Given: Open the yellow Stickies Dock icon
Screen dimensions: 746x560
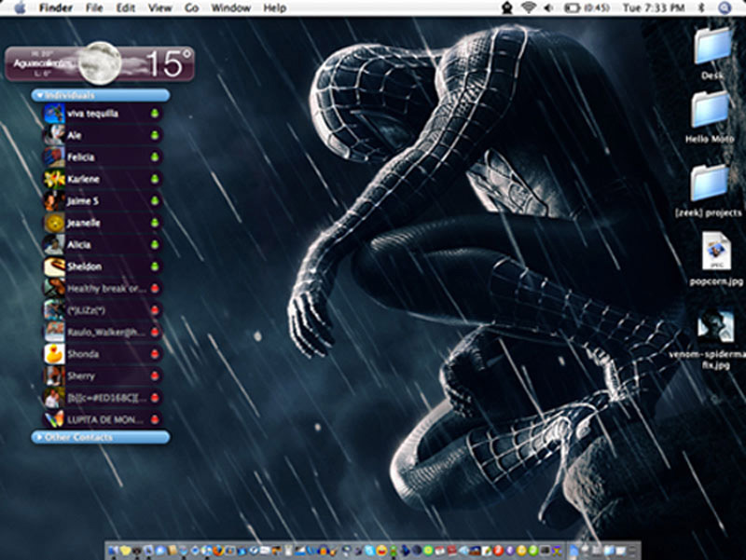Looking at the screenshot, I should pyautogui.click(x=125, y=551).
